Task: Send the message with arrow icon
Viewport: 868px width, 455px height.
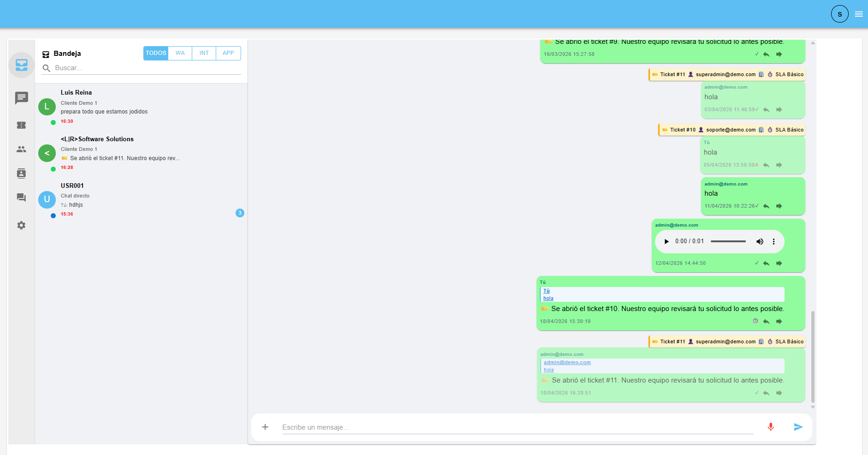Action: [x=798, y=427]
